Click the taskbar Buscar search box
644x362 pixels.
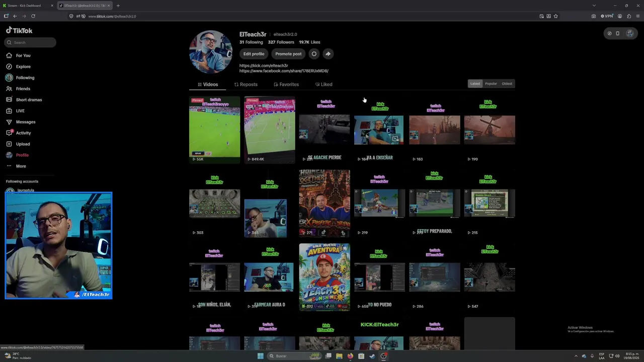[x=295, y=356]
